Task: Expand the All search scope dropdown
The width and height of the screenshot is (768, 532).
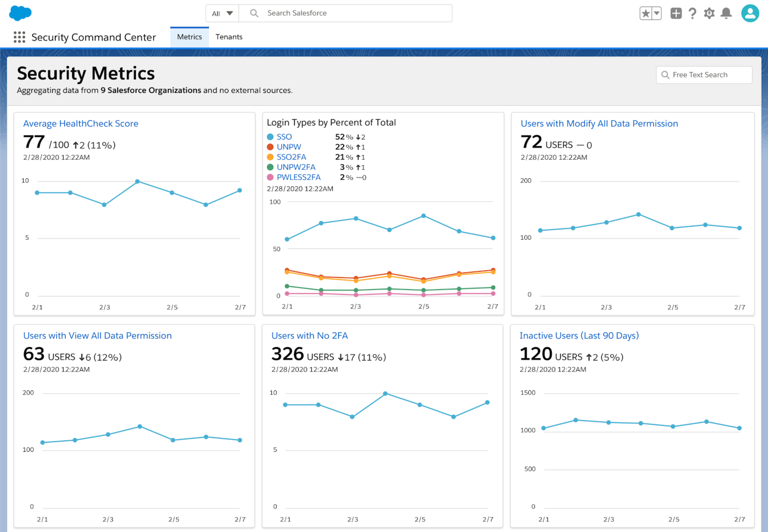Action: 222,13
